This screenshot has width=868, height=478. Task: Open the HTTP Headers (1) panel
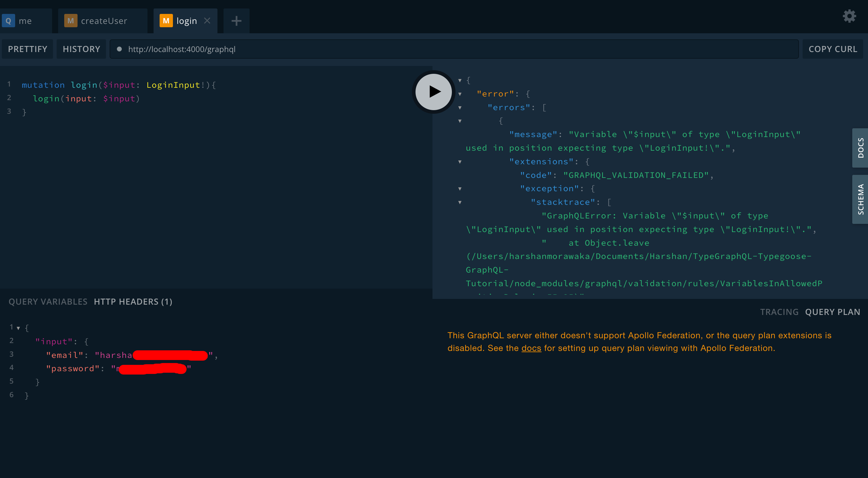[133, 302]
